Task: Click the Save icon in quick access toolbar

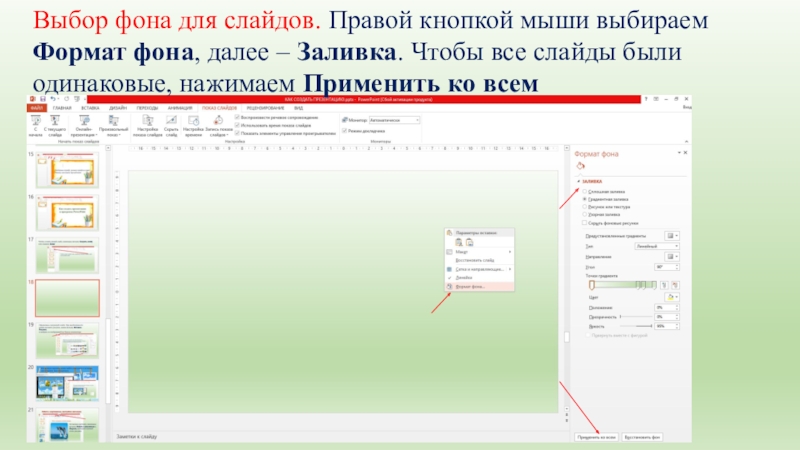Action: (43, 99)
